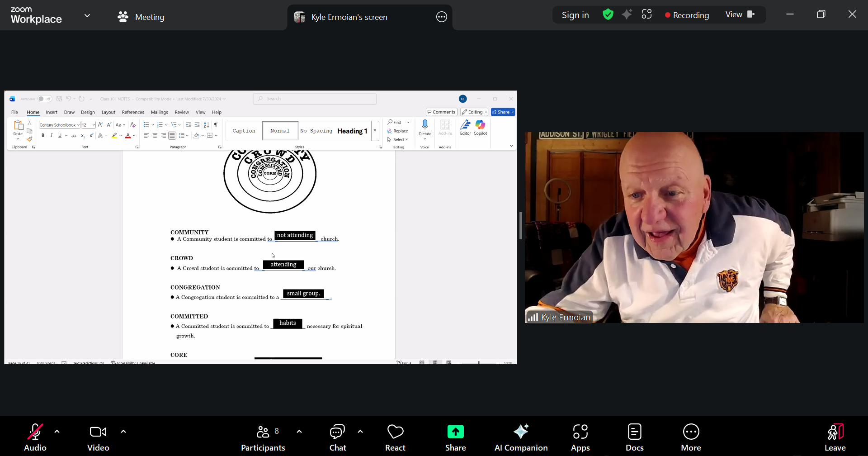Image resolution: width=868 pixels, height=456 pixels.
Task: Toggle the camera with Video button
Action: click(98, 437)
